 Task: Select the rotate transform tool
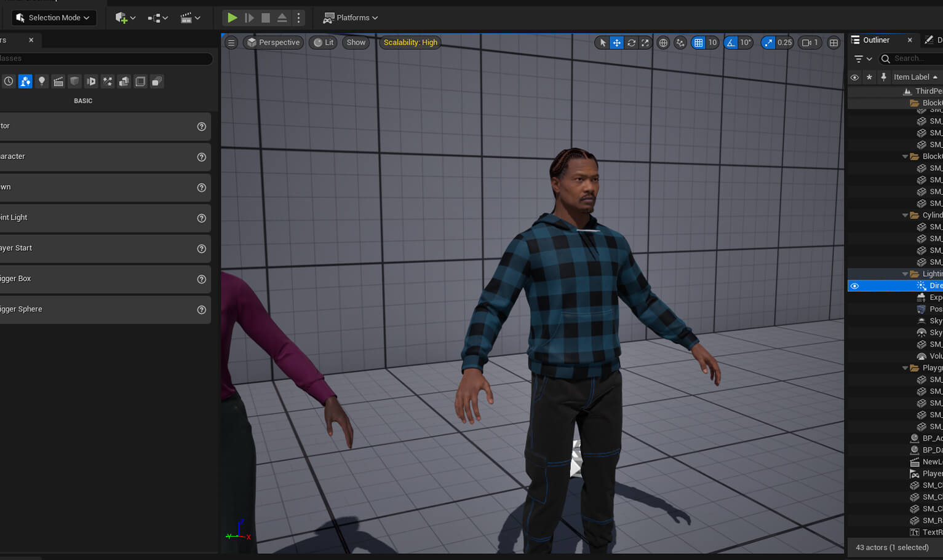(631, 42)
